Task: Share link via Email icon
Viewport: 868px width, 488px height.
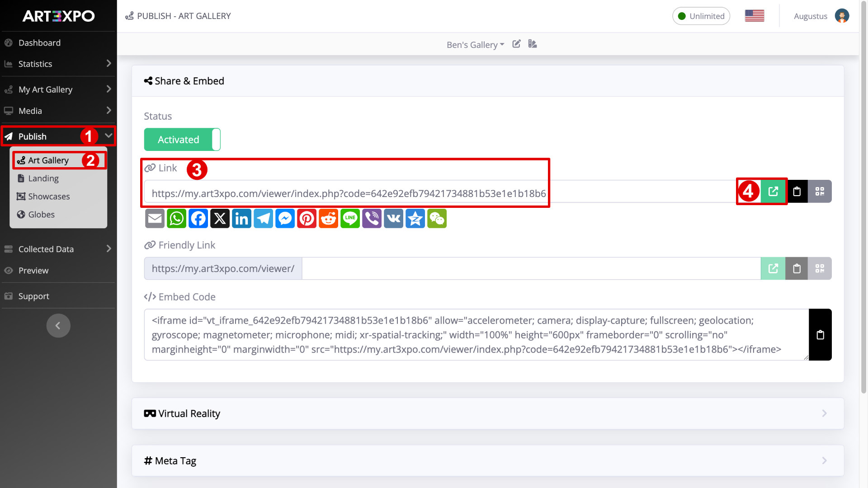Action: tap(155, 219)
